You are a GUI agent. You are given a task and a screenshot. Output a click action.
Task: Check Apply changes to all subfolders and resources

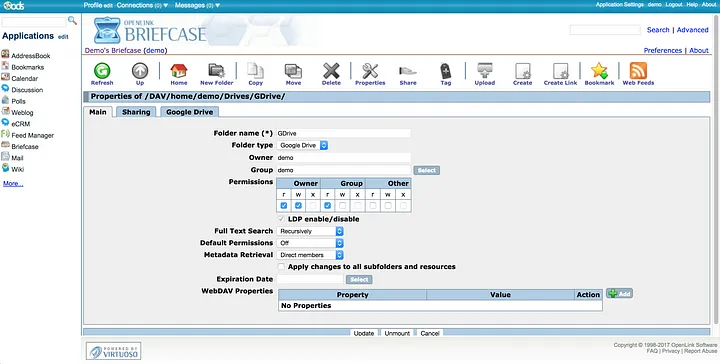click(281, 267)
